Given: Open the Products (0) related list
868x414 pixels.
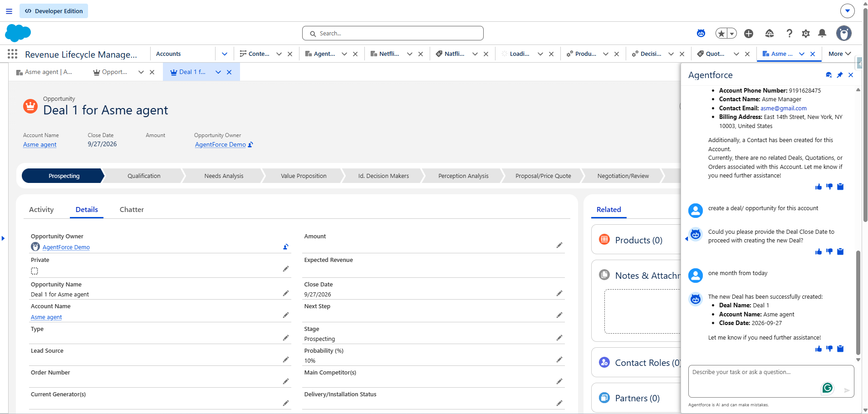Looking at the screenshot, I should 638,240.
